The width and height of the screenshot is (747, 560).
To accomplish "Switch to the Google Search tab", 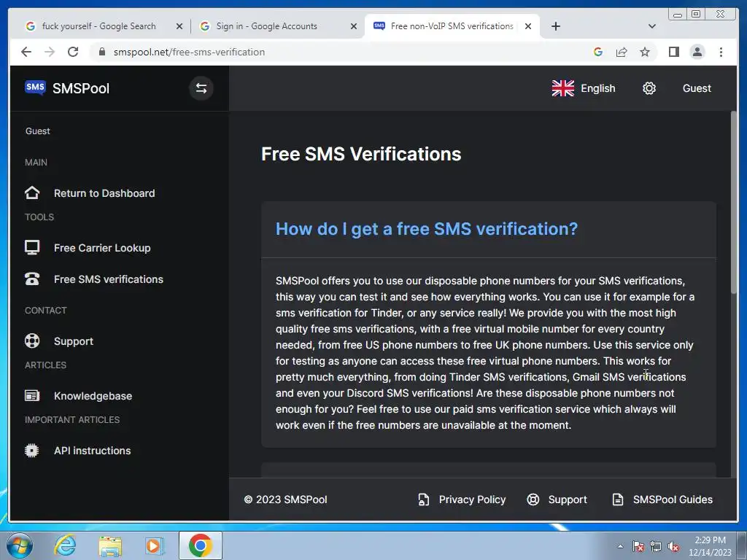I will click(98, 26).
